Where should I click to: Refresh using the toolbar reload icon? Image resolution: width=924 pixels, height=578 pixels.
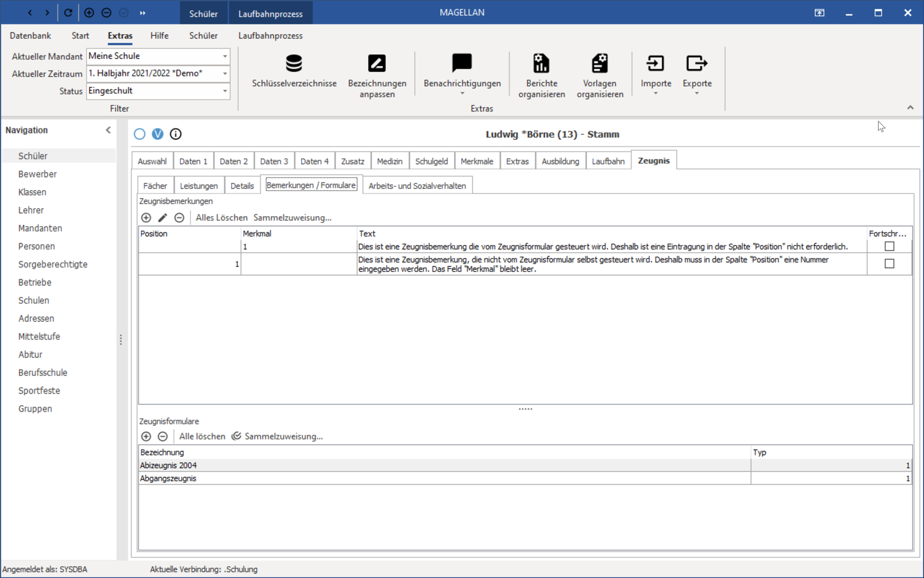click(68, 13)
